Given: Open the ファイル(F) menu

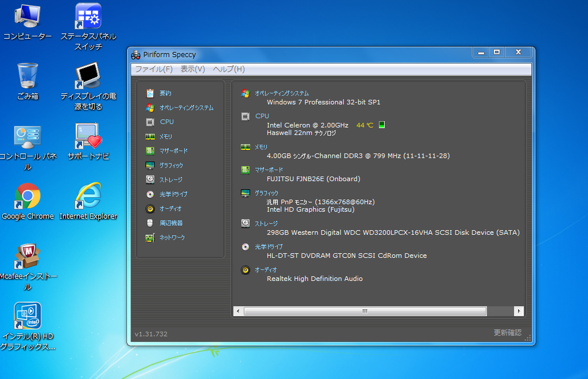Looking at the screenshot, I should point(154,69).
